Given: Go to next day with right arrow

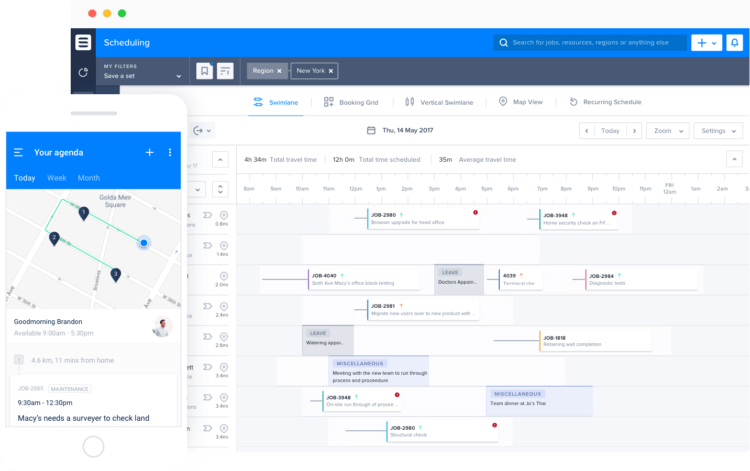Looking at the screenshot, I should 634,131.
